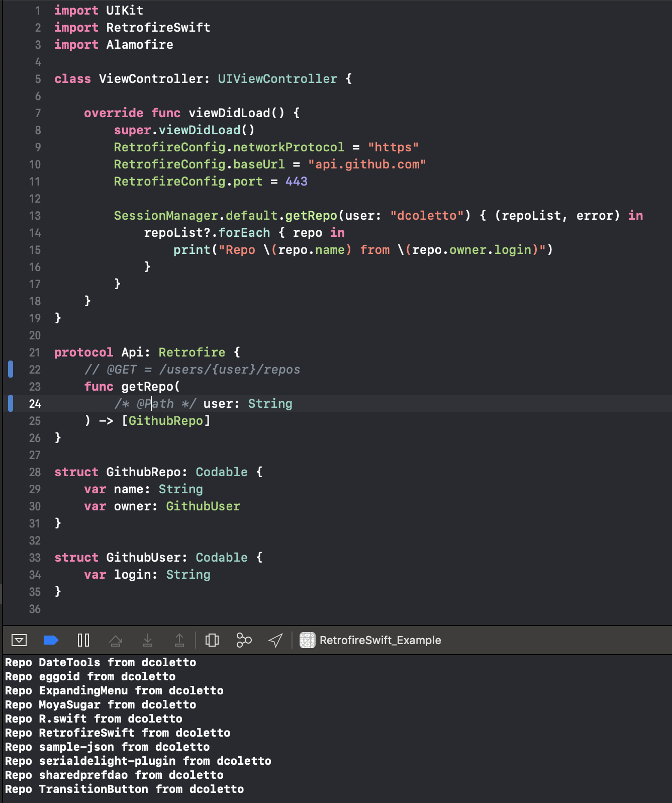Click line number 13 in the gutter
This screenshot has height=803, width=672.
tap(35, 216)
